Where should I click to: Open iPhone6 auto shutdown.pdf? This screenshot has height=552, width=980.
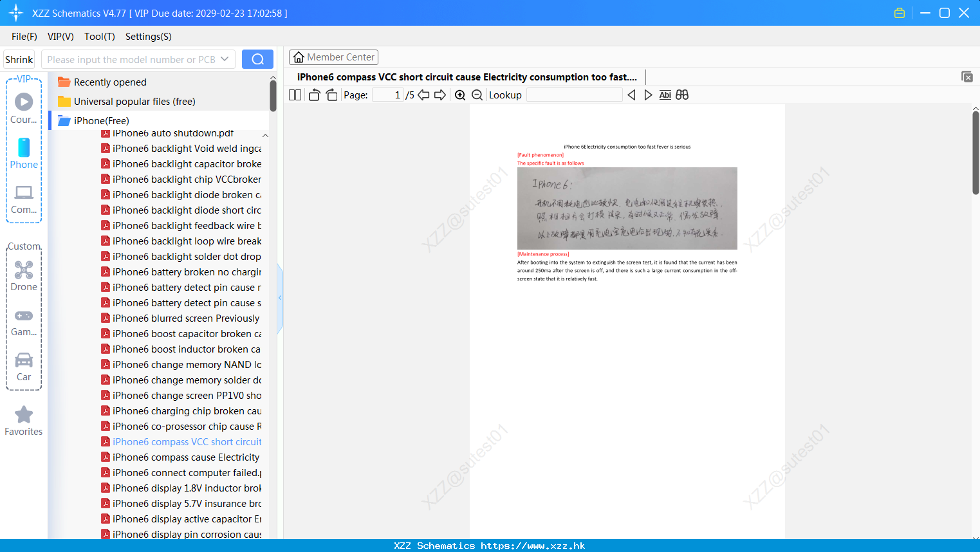pyautogui.click(x=172, y=133)
